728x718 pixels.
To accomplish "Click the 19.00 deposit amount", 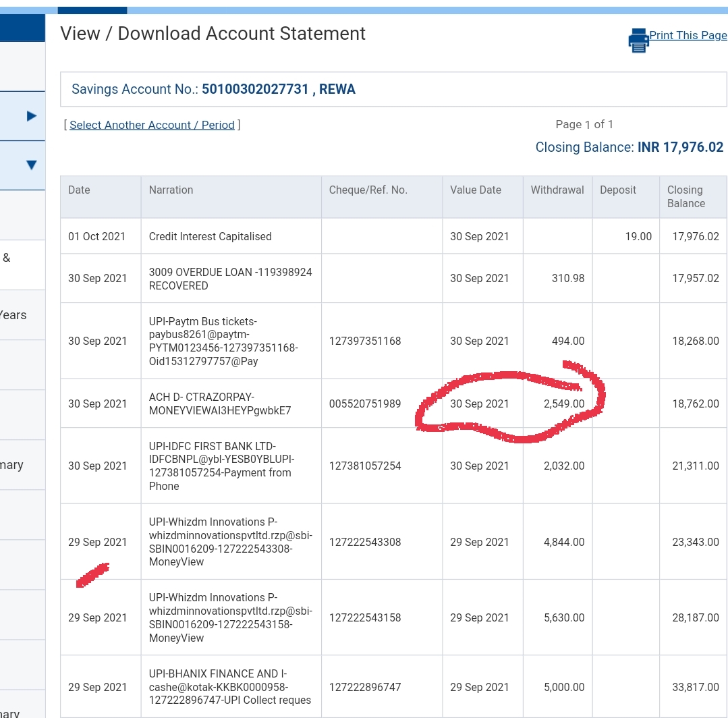I will [638, 236].
